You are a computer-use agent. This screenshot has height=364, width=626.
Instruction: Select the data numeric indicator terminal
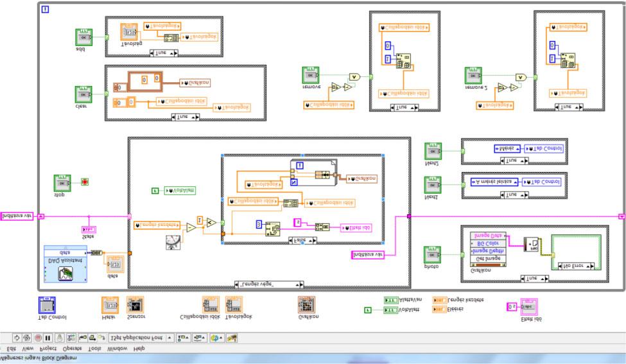pos(116,264)
